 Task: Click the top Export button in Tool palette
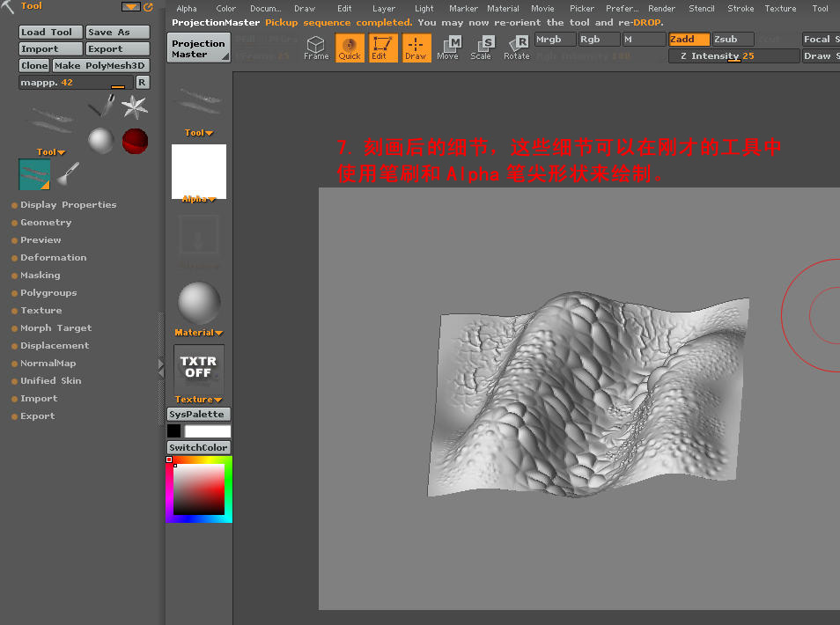117,48
